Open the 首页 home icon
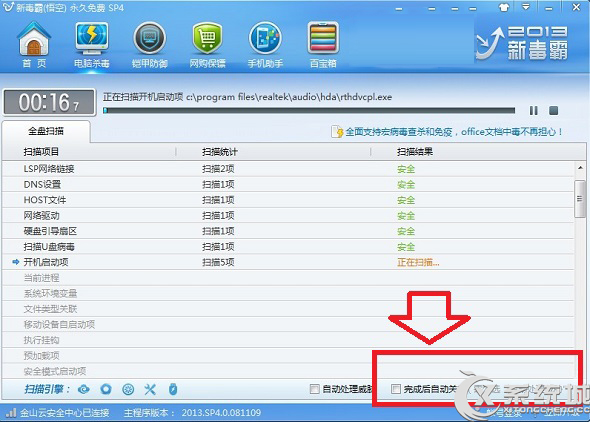 34,44
